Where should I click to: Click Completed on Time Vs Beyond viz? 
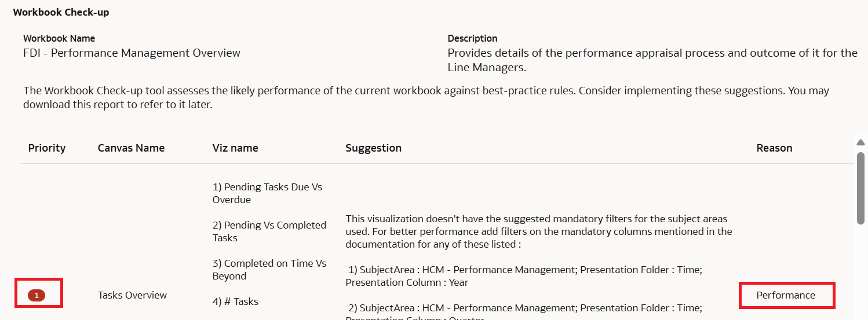pos(269,270)
